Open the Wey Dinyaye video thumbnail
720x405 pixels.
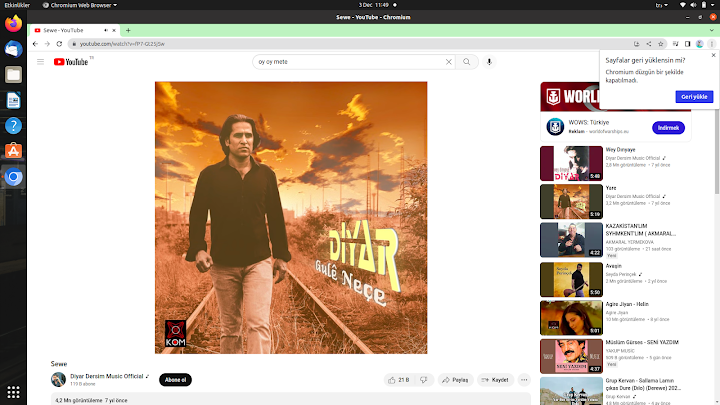(571, 163)
